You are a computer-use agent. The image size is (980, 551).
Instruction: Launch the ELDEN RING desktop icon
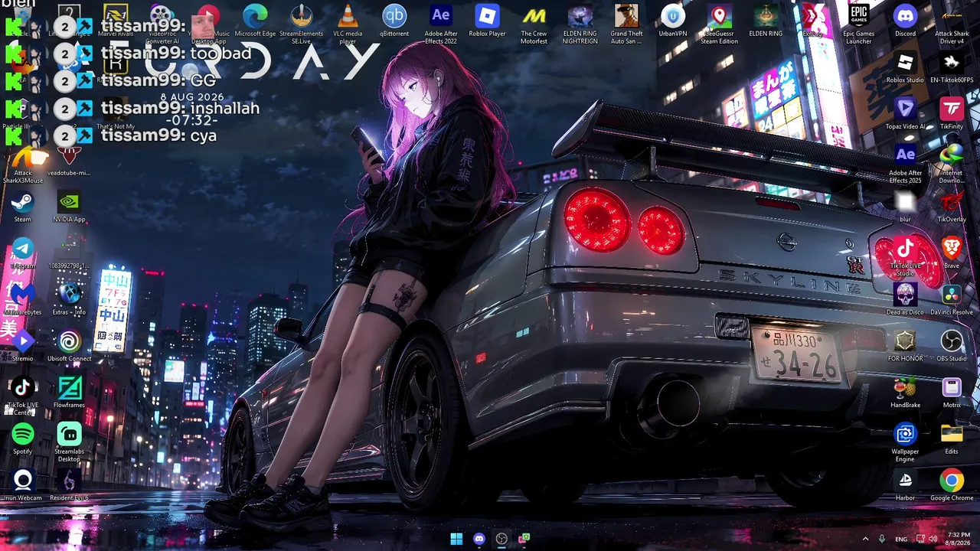pyautogui.click(x=766, y=21)
